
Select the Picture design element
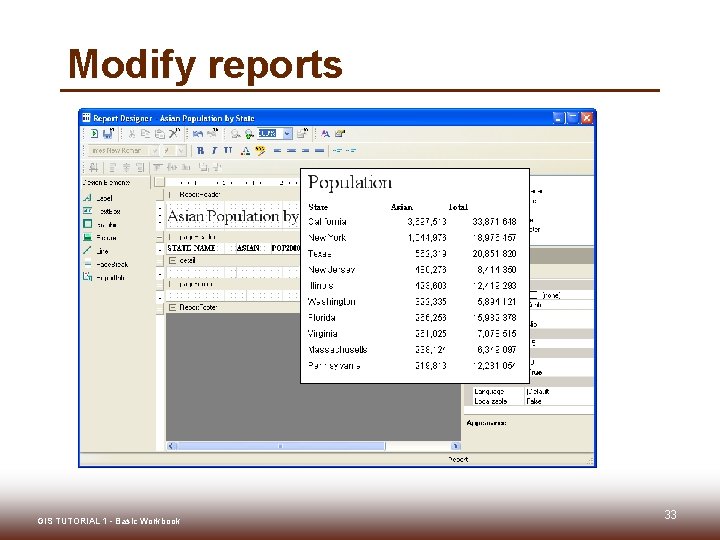[100, 237]
